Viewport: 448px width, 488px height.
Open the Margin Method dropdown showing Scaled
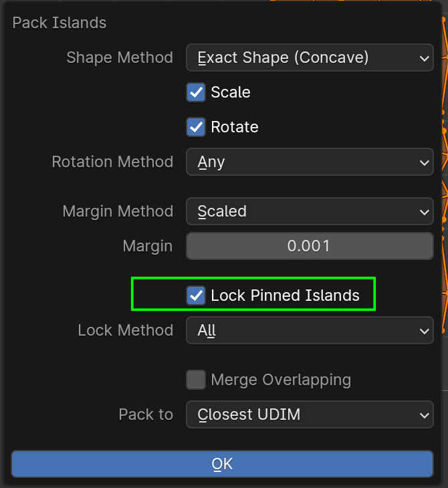click(x=309, y=212)
